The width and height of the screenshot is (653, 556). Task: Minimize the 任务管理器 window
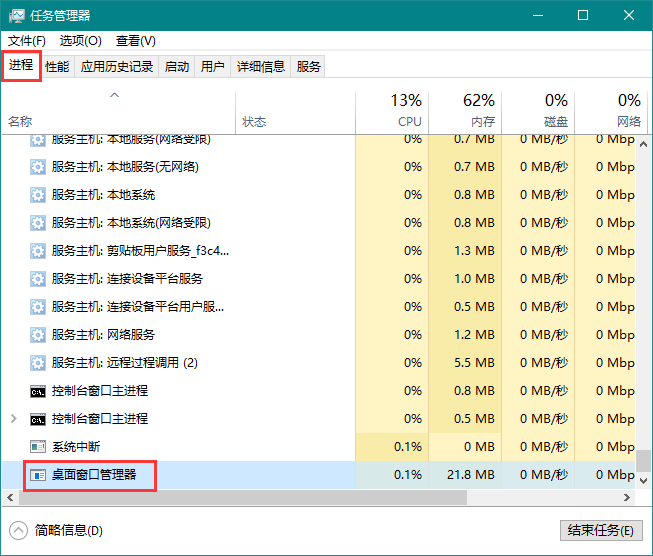(x=538, y=16)
